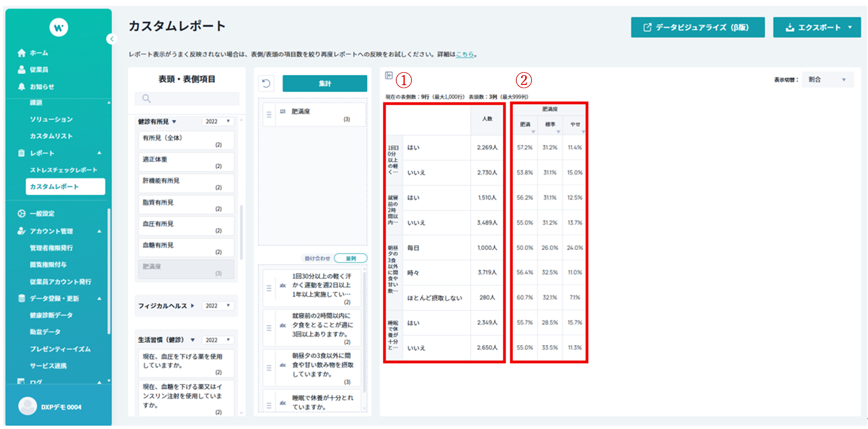The image size is (868, 429).
Task: Open ソリューション in the sidebar
Action: click(x=51, y=119)
